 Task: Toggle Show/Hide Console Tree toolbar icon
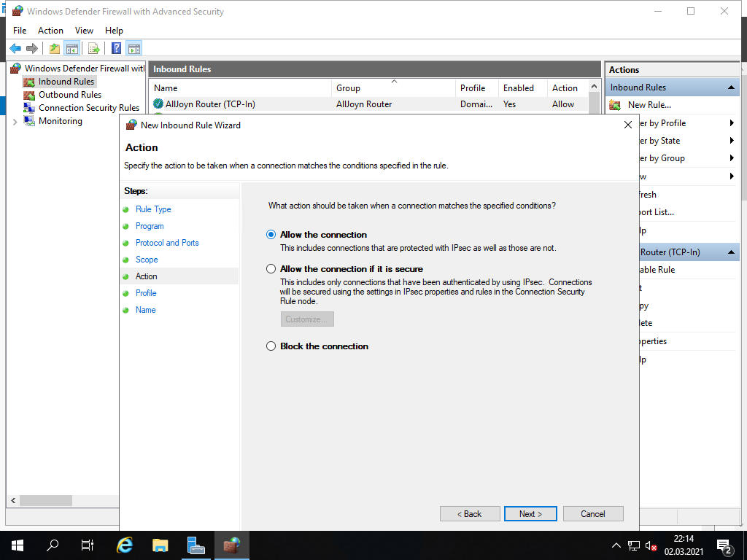(71, 49)
